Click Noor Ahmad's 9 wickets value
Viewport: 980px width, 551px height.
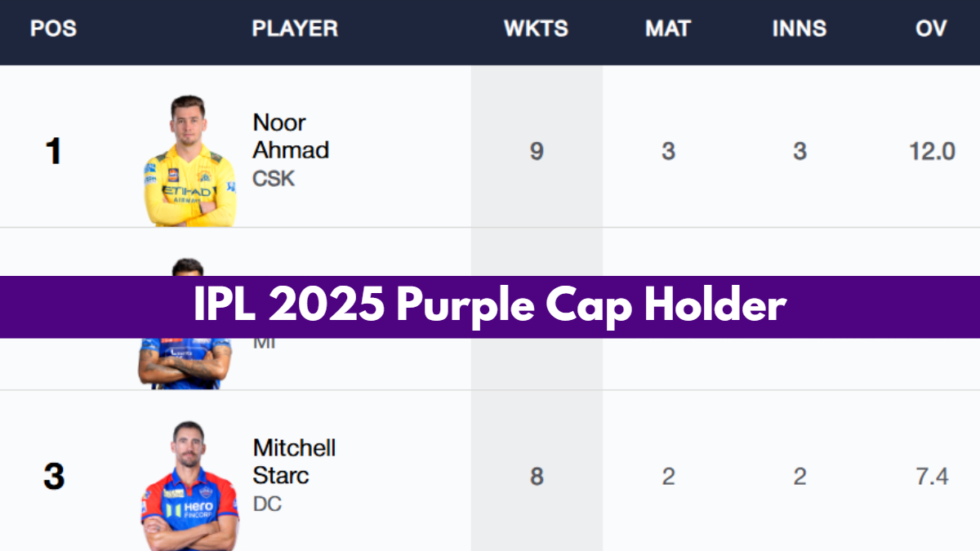[x=537, y=151]
